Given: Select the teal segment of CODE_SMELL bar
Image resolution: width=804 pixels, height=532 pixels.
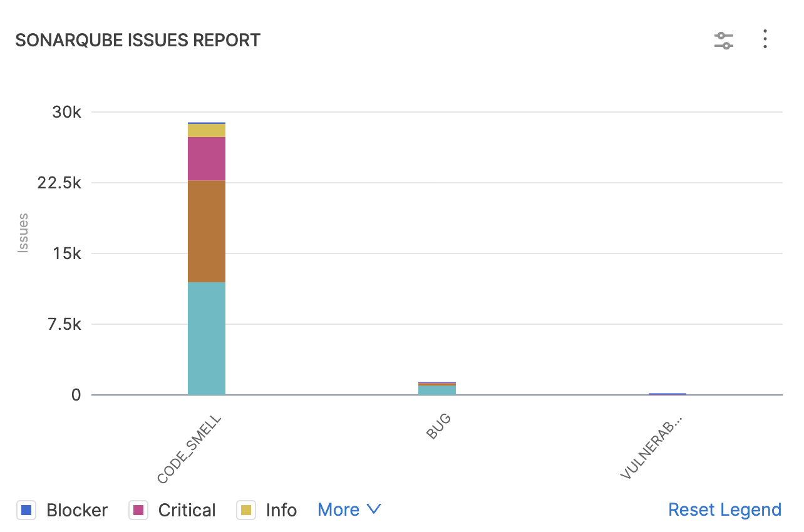Looking at the screenshot, I should [207, 338].
